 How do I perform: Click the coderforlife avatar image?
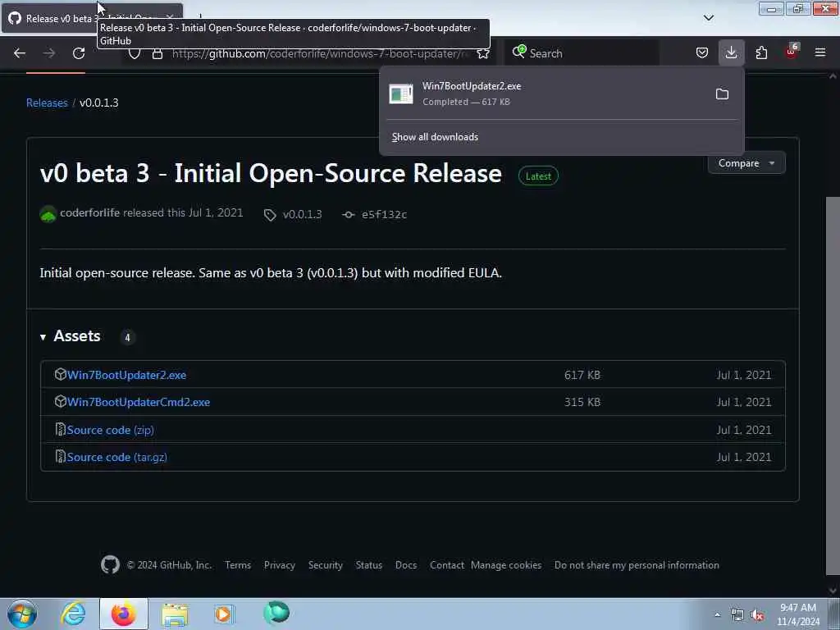[48, 214]
